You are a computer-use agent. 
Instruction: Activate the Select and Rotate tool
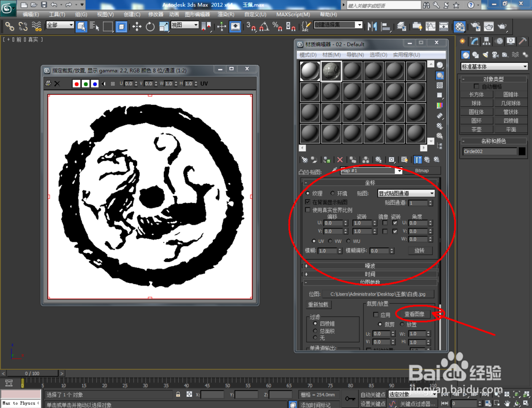150,26
